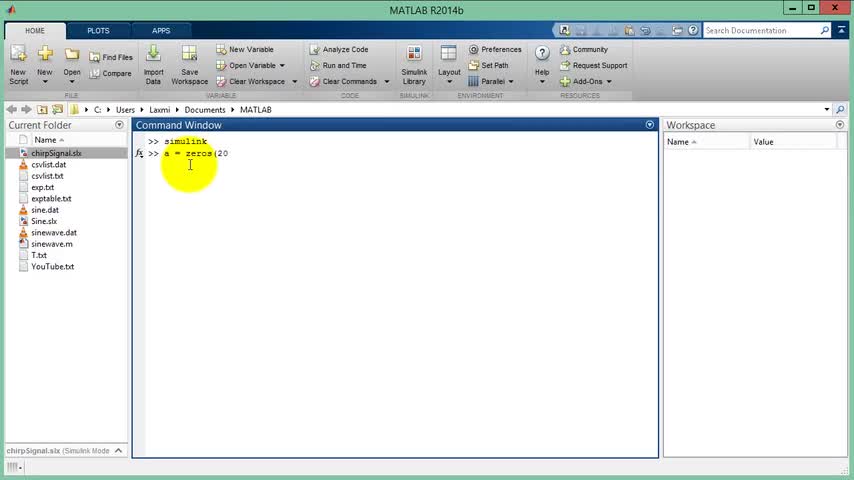Click the Undo quick access icon
854x480 pixels.
pyautogui.click(x=645, y=31)
